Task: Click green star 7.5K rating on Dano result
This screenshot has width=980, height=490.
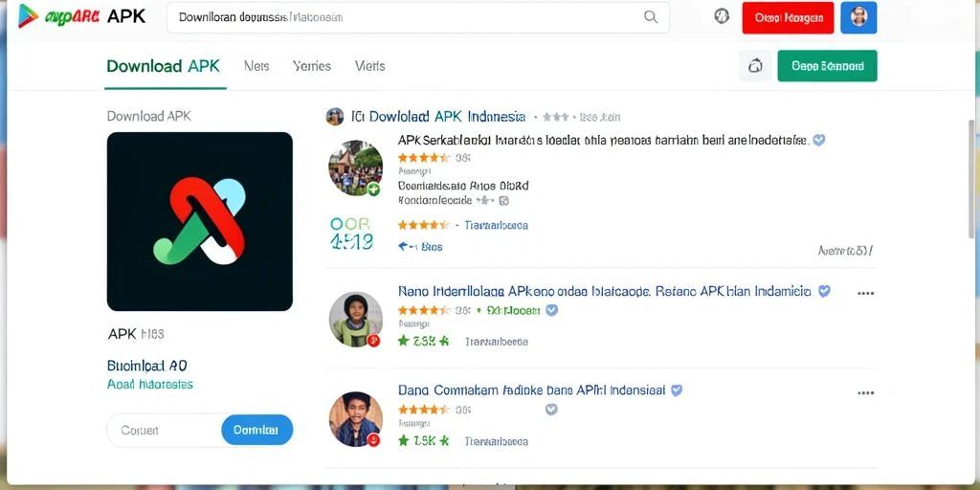Action: [424, 441]
